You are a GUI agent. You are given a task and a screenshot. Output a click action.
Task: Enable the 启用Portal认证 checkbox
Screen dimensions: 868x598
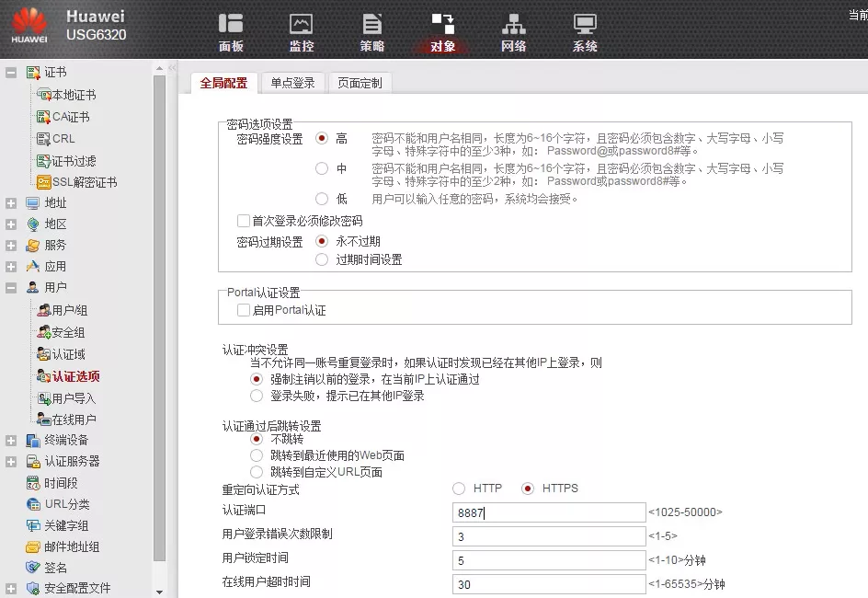click(244, 311)
